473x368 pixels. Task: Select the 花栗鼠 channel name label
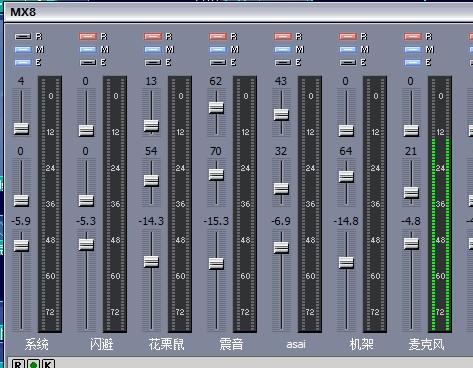pos(166,344)
